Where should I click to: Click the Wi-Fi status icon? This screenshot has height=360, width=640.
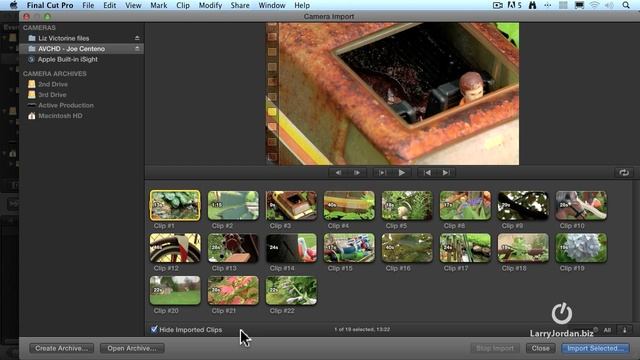point(594,5)
